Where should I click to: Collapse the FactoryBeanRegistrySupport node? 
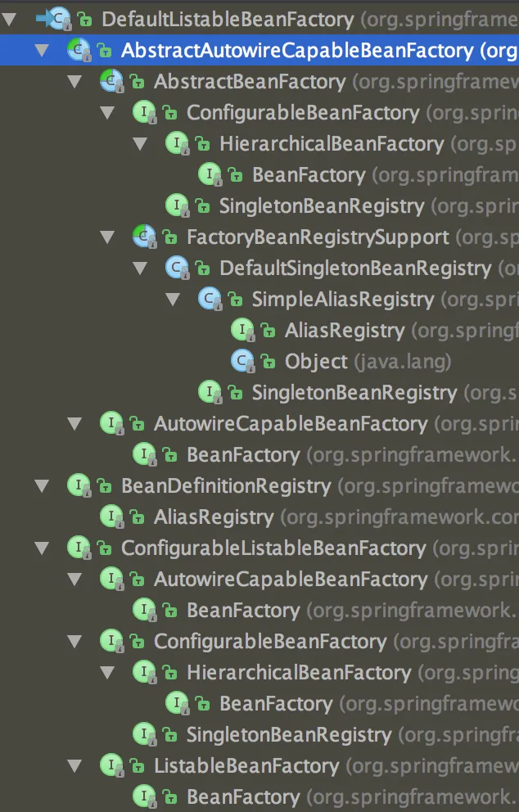[x=107, y=237]
